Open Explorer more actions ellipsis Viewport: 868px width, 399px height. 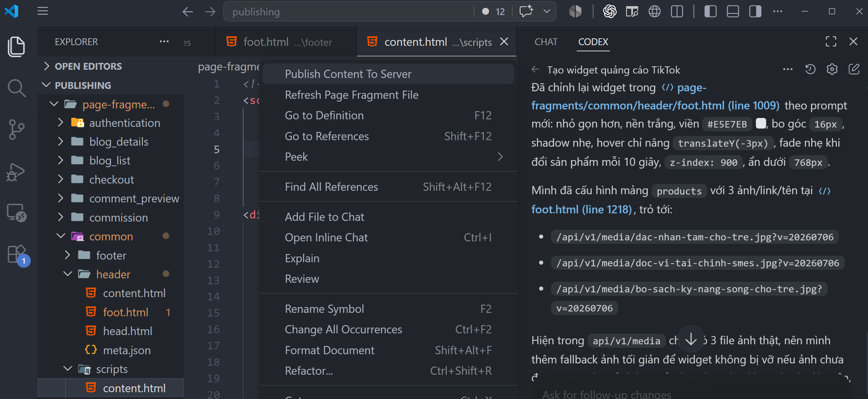click(x=164, y=41)
